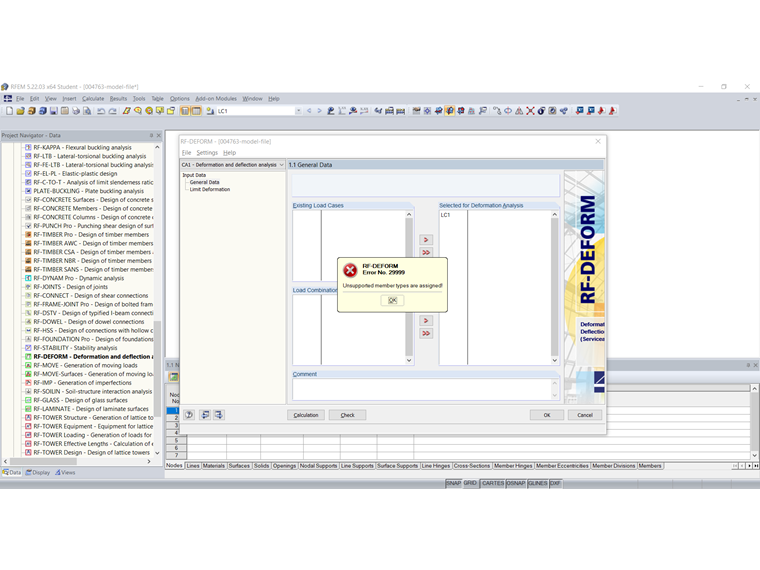Click the previous table icon in RF-DEFORM footer
This screenshot has height=570, width=760.
pyautogui.click(x=205, y=415)
